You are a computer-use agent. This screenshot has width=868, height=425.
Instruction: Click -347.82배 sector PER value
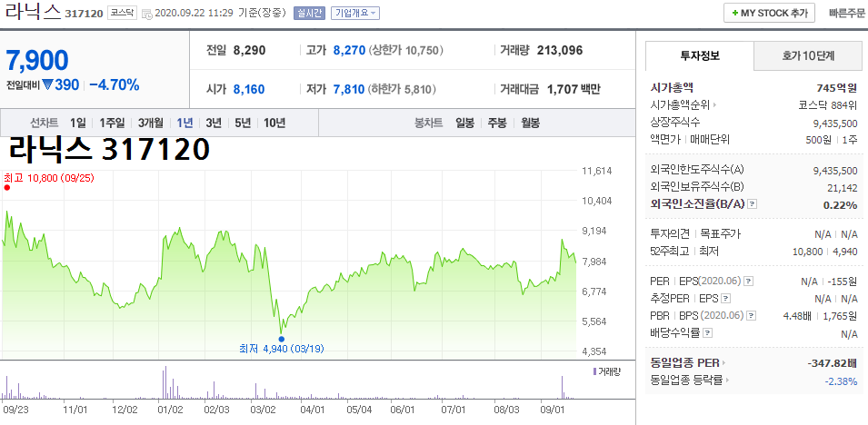click(x=832, y=363)
